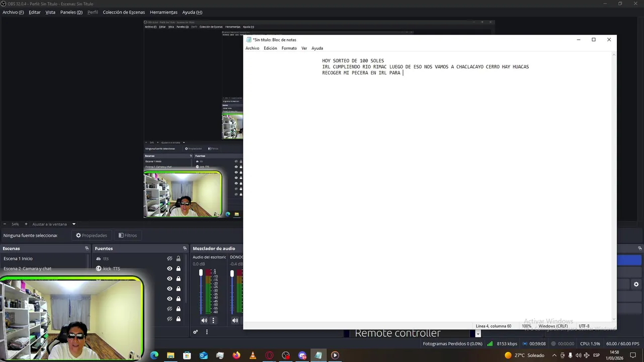Open Filtros for the selected source

(x=128, y=235)
